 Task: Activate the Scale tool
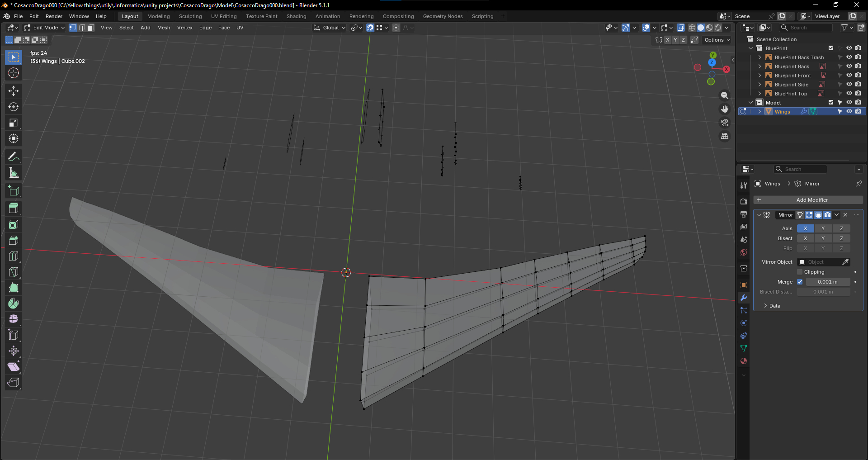14,123
